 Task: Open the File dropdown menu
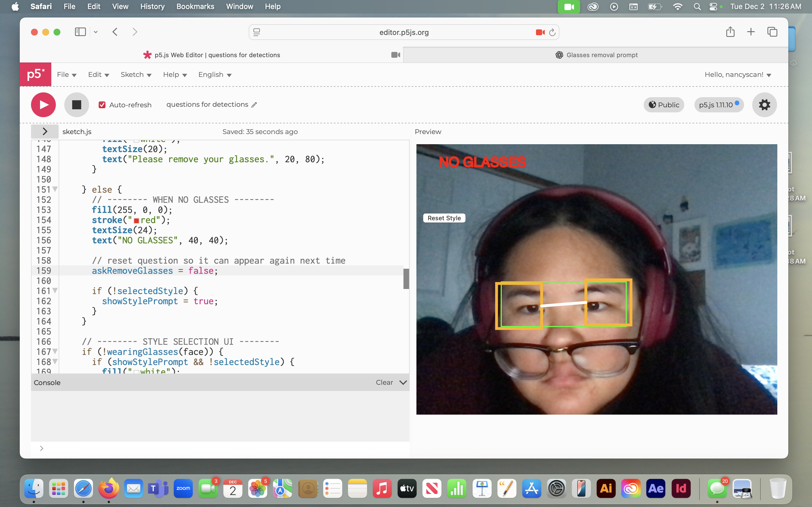67,74
